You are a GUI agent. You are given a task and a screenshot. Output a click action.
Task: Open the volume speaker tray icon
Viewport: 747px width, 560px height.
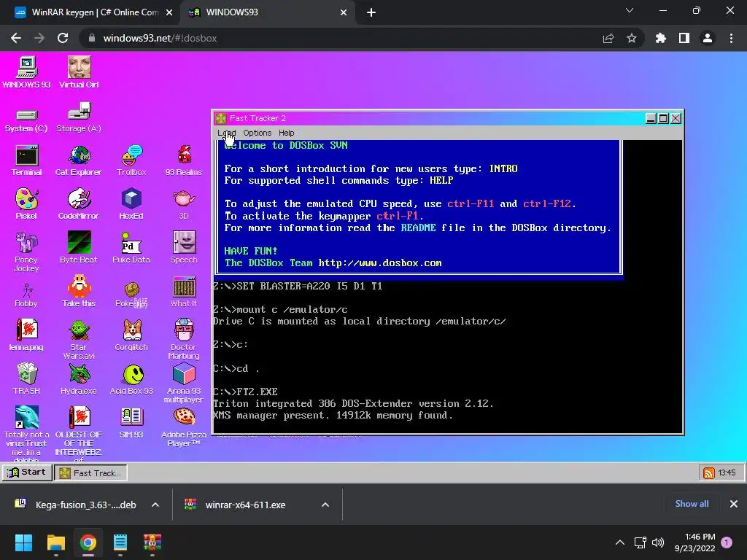658,542
